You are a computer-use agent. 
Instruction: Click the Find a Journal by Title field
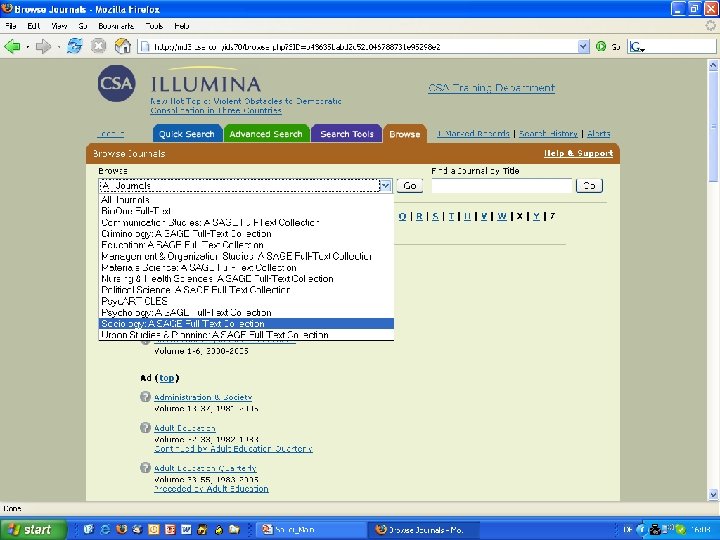click(501, 186)
